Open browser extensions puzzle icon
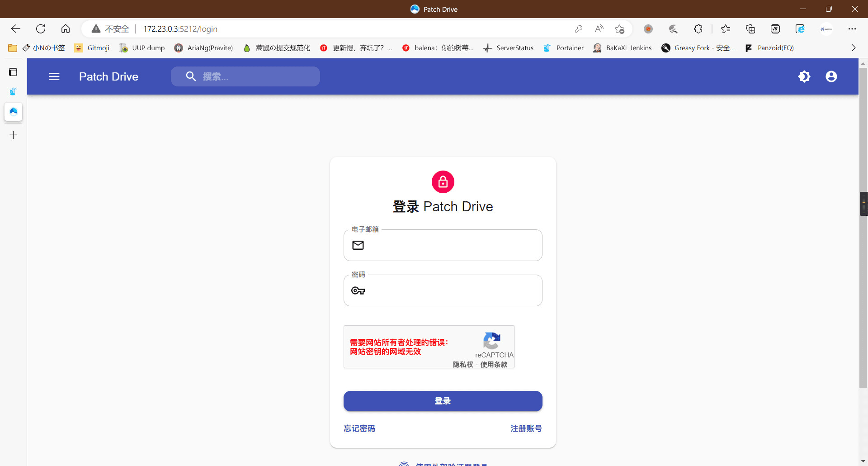The image size is (868, 466). pyautogui.click(x=698, y=29)
